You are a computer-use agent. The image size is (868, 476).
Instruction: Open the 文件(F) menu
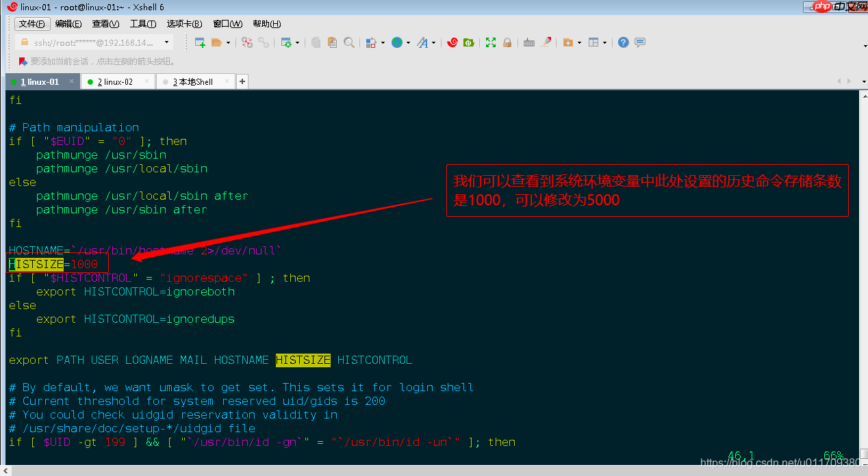point(31,24)
